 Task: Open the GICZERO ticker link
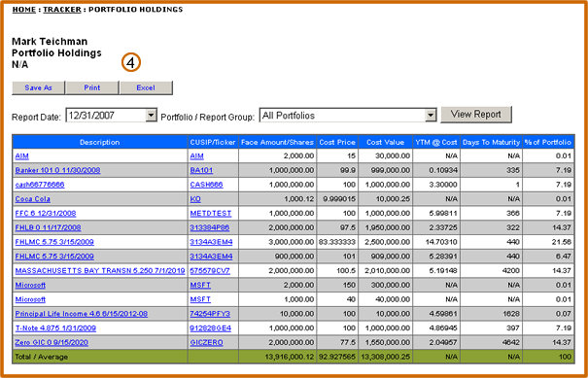tap(206, 343)
